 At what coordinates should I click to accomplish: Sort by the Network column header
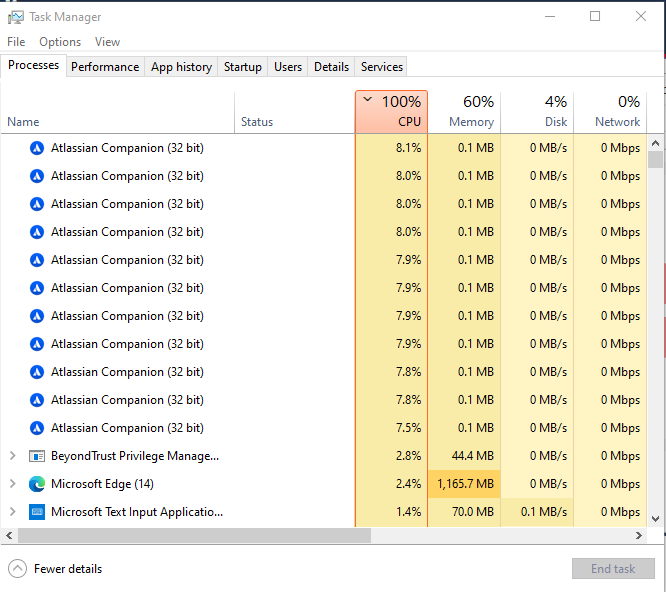[610, 112]
